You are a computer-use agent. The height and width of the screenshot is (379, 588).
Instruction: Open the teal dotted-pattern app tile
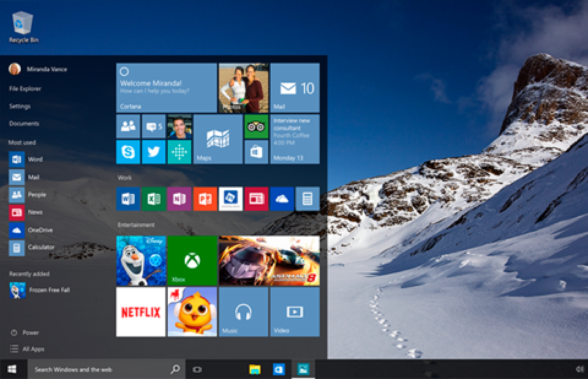point(179,152)
